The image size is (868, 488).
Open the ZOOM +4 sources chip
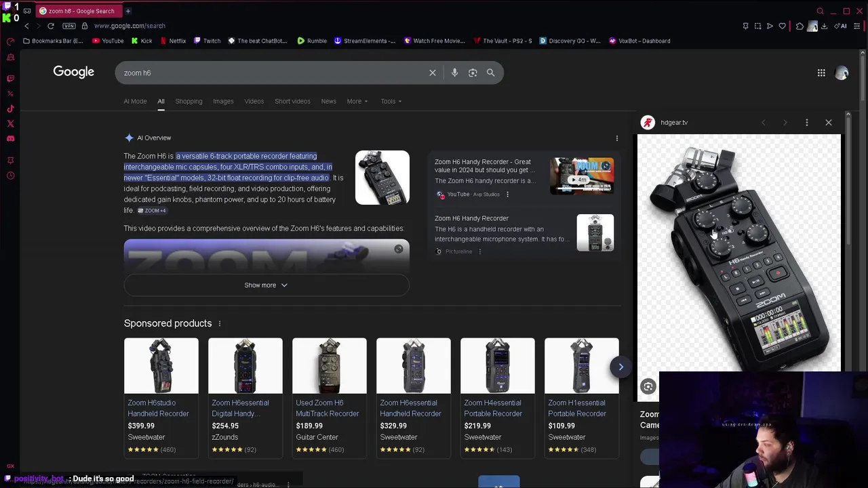coord(152,211)
